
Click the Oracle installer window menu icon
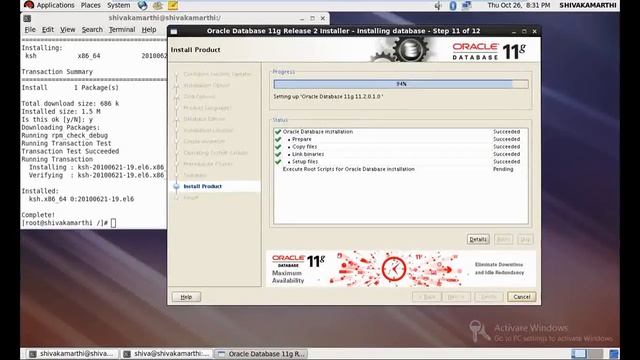click(174, 31)
